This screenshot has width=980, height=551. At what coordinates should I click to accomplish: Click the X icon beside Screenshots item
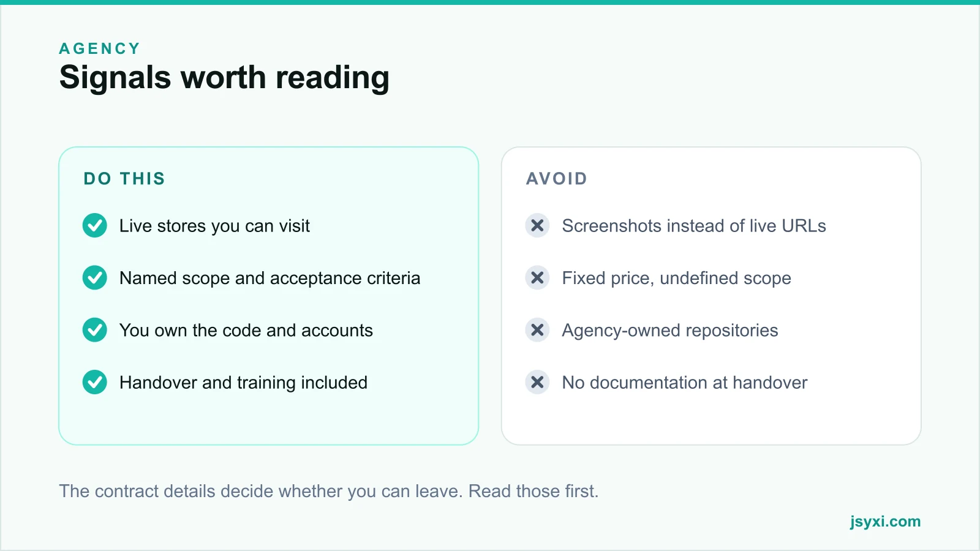537,225
